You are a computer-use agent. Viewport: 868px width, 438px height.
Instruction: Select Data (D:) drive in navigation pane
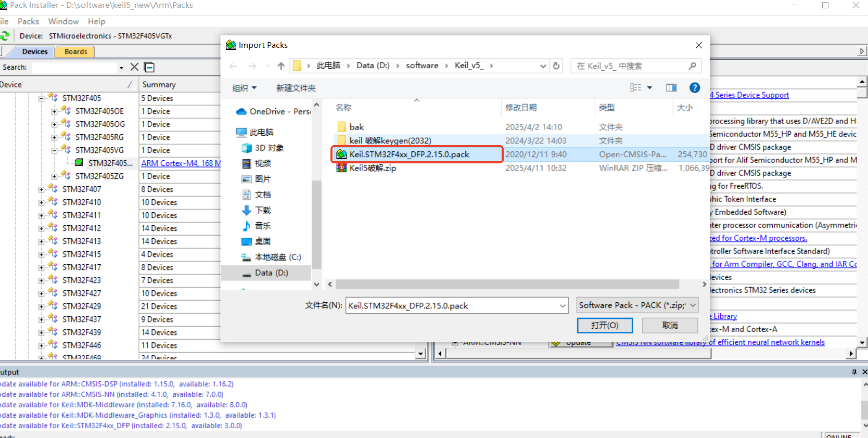click(x=265, y=273)
